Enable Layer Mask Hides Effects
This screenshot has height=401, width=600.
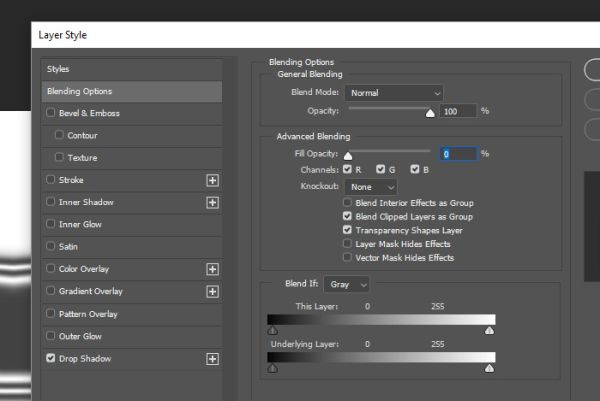(x=347, y=243)
